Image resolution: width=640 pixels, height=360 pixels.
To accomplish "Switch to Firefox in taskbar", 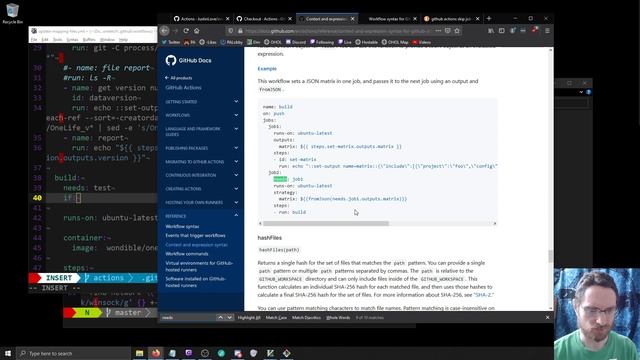I will [x=156, y=353].
